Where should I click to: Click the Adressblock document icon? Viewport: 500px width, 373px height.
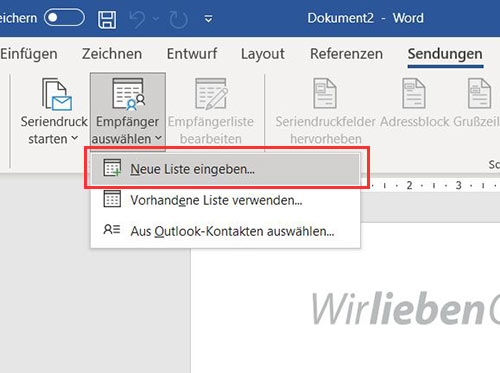coord(414,93)
